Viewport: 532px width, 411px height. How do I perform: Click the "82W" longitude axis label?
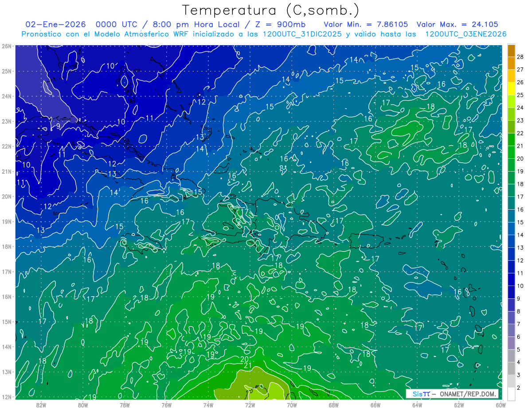(x=41, y=404)
